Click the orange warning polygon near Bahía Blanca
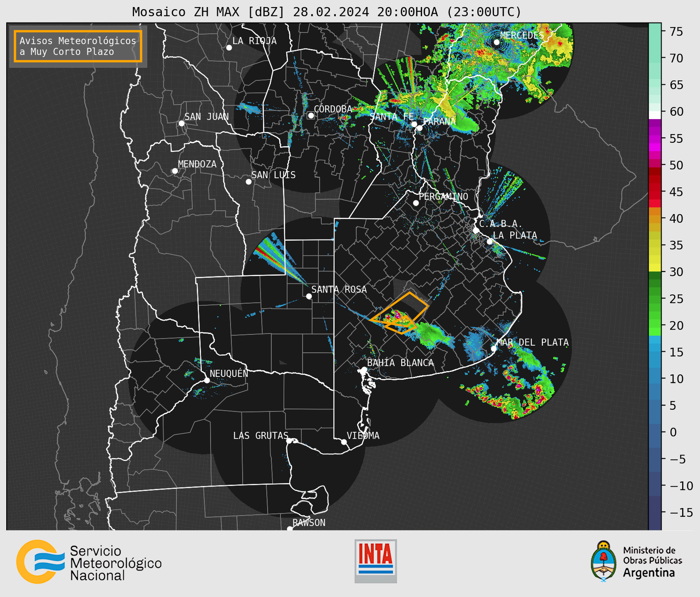 398,313
